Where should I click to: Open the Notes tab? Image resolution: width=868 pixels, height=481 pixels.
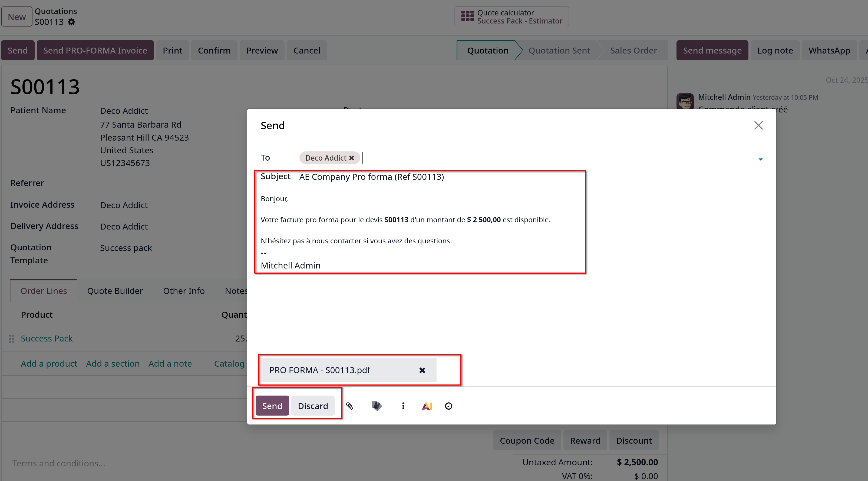(236, 291)
